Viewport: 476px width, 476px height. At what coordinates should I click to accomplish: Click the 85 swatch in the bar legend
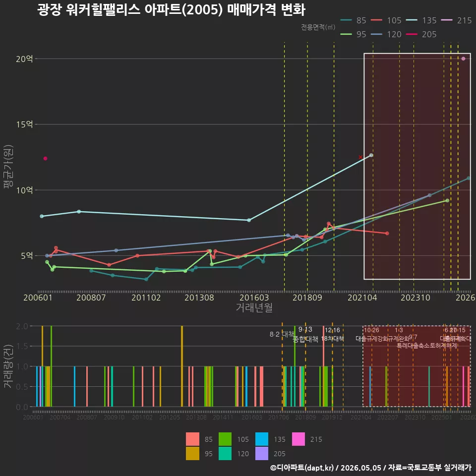192,439
